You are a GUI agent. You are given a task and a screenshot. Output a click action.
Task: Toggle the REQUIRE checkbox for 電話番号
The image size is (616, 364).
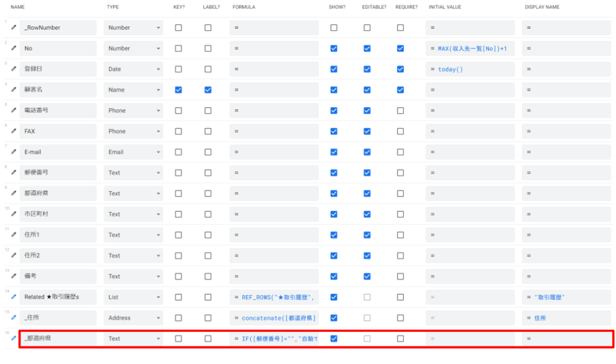pyautogui.click(x=400, y=111)
